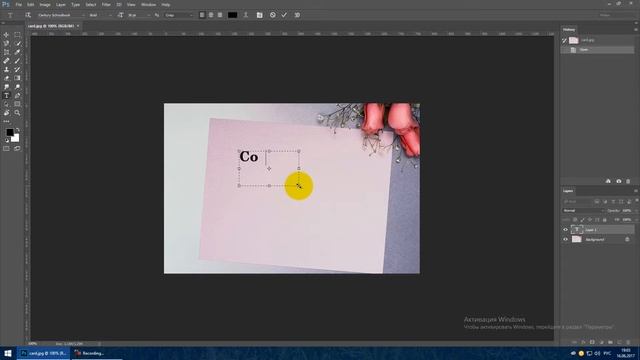Screen dimensions: 640x360
Task: Set right text alignment
Action: 220,15
